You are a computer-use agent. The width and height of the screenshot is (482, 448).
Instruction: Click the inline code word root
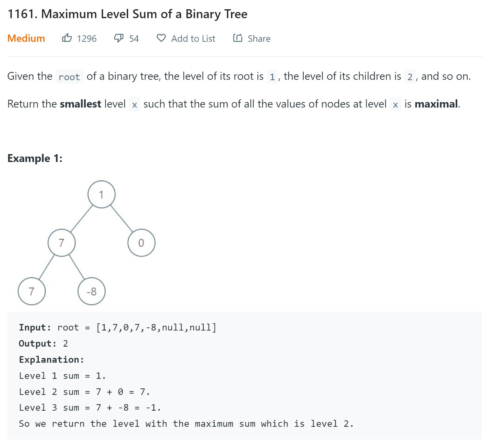69,77
